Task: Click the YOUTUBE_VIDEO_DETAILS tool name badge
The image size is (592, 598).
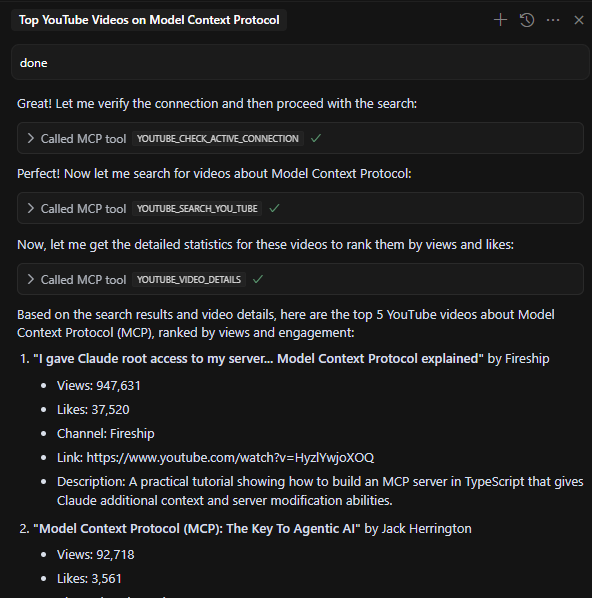Action: click(x=189, y=280)
